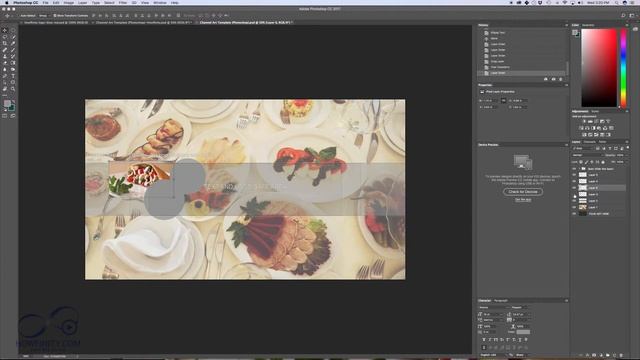The width and height of the screenshot is (640, 360).
Task: Open the Filter menu
Action: click(x=122, y=2)
